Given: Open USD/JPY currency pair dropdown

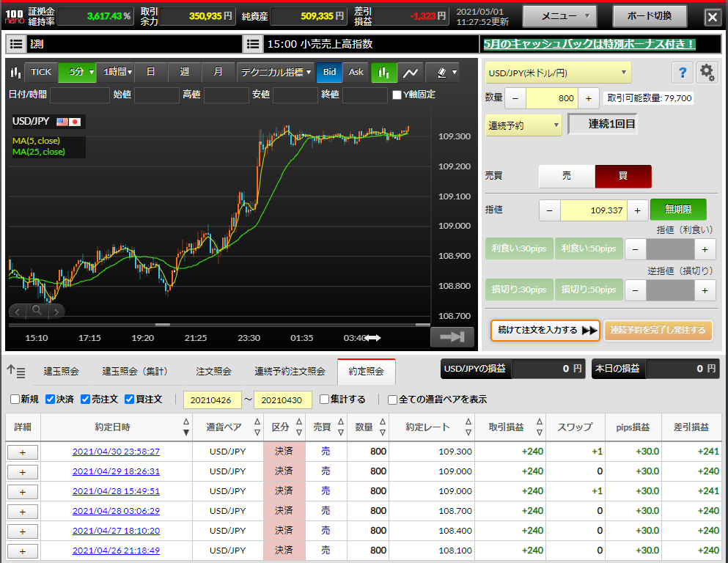Looking at the screenshot, I should (x=558, y=73).
